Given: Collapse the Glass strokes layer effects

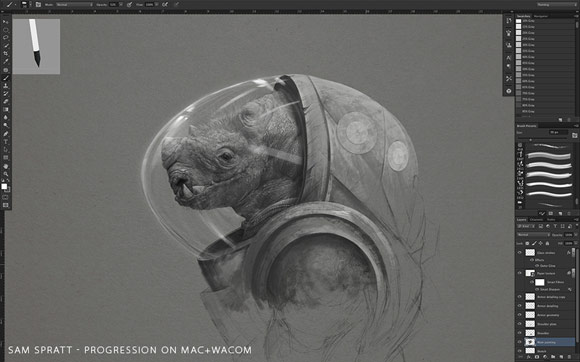Looking at the screenshot, I should pos(573,253).
